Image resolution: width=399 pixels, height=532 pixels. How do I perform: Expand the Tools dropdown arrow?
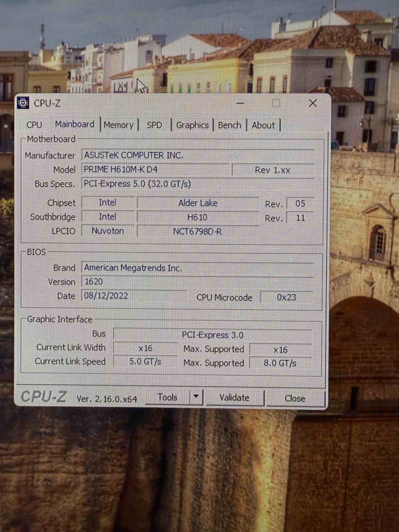[196, 396]
